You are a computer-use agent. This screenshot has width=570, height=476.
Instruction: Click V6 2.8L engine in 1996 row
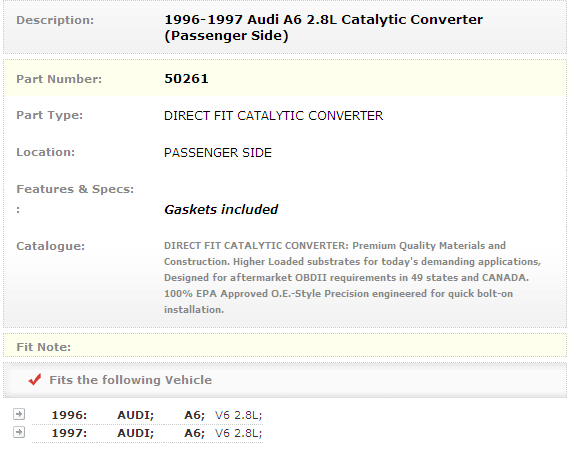pos(238,415)
